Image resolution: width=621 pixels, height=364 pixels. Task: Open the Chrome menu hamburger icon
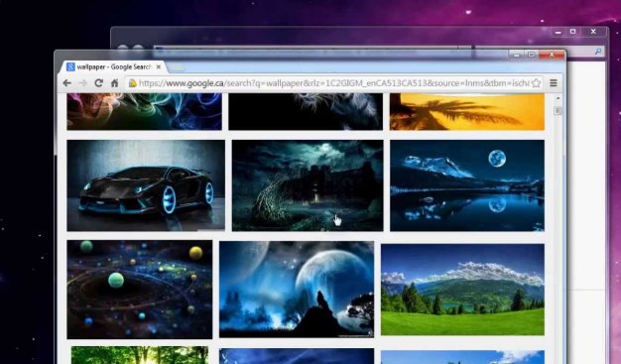[x=554, y=83]
